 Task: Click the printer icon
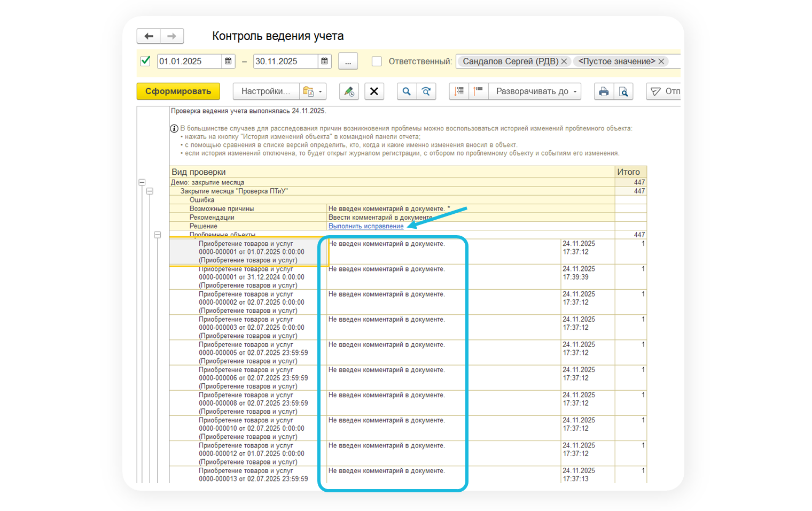(x=604, y=91)
